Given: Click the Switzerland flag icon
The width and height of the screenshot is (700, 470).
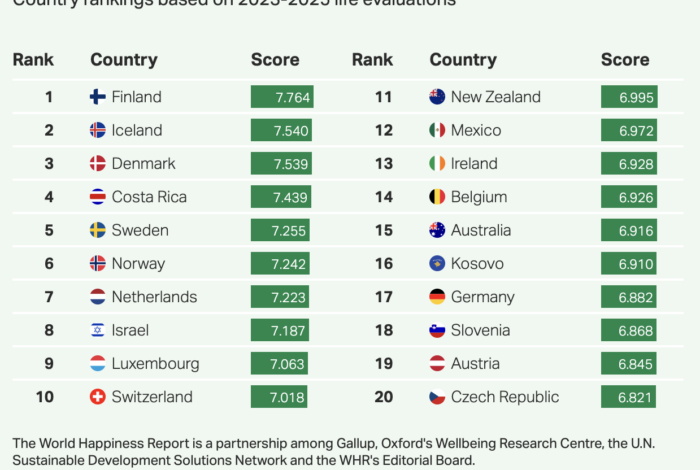Looking at the screenshot, I should tap(98, 397).
